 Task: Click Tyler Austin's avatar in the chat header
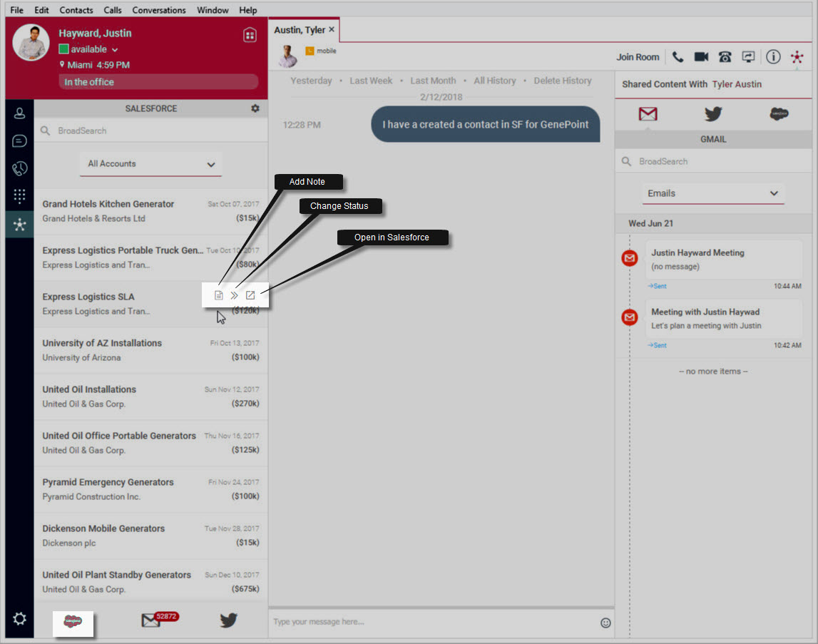(287, 56)
